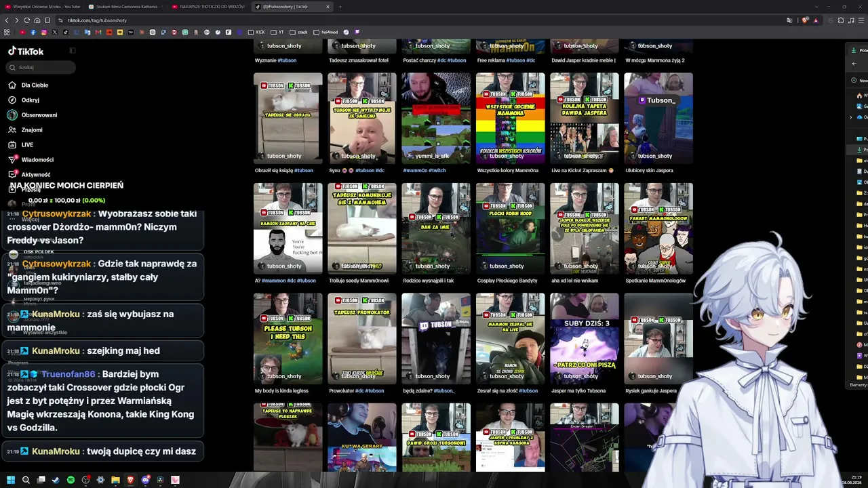Bookmark this page with the bookmark icon
This screenshot has height=488, width=868.
coord(47,20)
